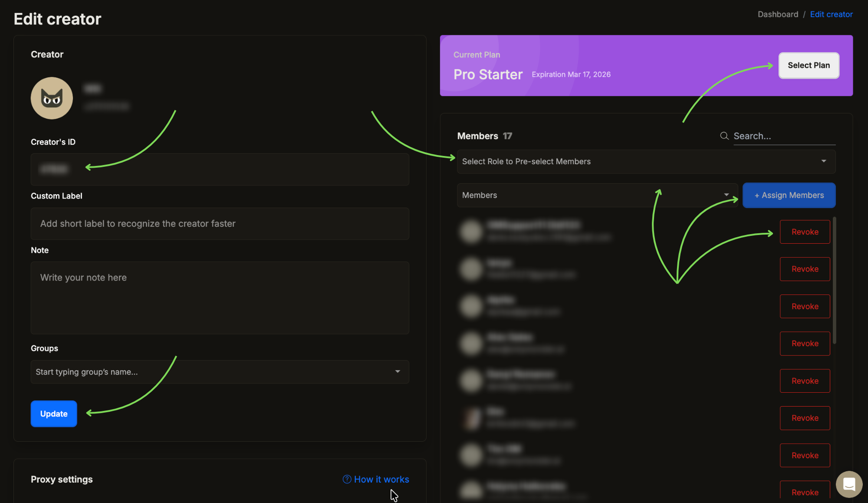Click the Members search field
Screen dimensions: 868x503
pyautogui.click(x=783, y=136)
